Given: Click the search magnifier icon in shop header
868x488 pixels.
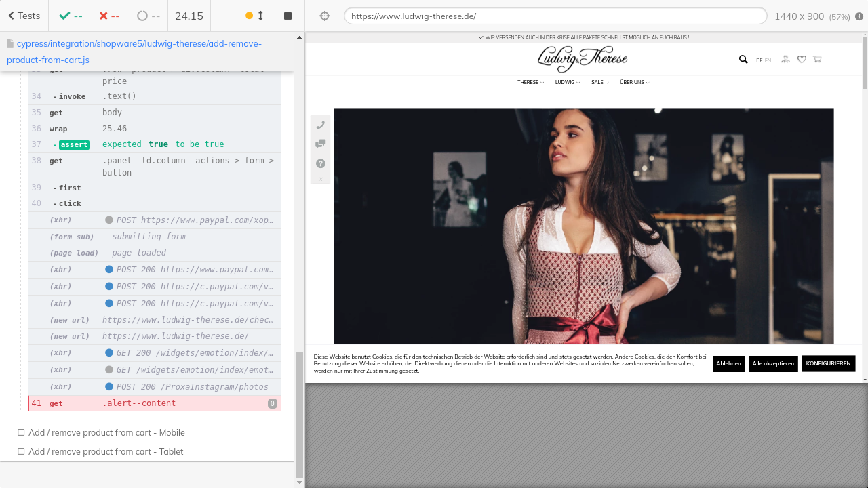Looking at the screenshot, I should (743, 60).
